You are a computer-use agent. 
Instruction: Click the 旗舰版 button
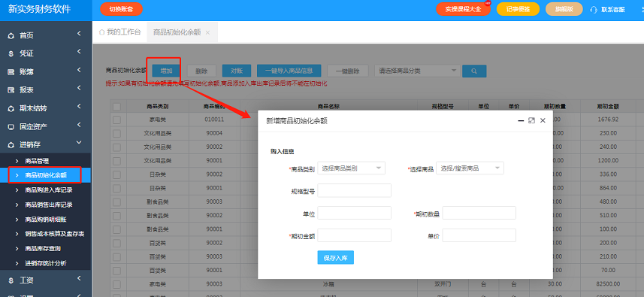[564, 9]
